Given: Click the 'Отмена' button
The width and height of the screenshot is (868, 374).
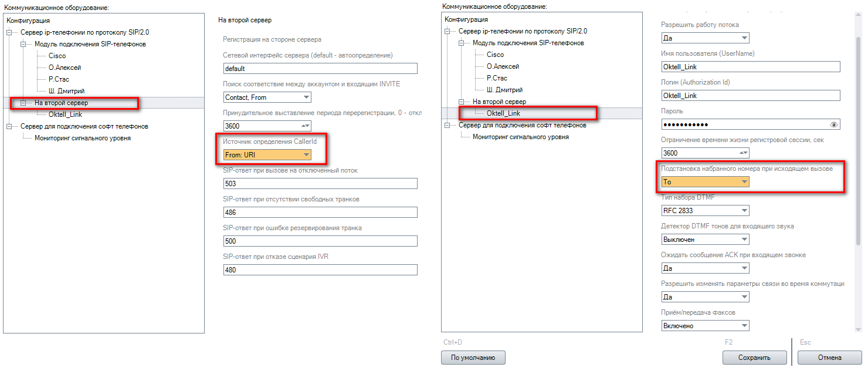Looking at the screenshot, I should click(x=828, y=357).
